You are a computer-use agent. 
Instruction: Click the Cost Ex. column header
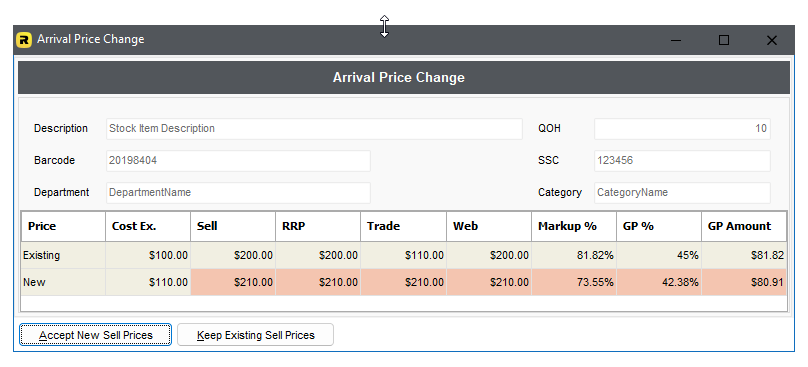tap(148, 226)
